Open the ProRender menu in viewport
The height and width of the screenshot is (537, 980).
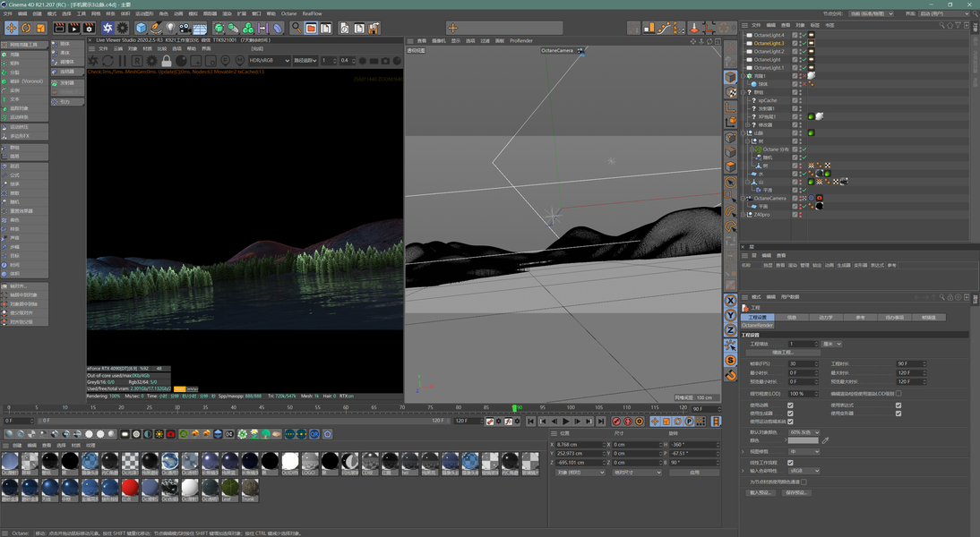coord(521,40)
